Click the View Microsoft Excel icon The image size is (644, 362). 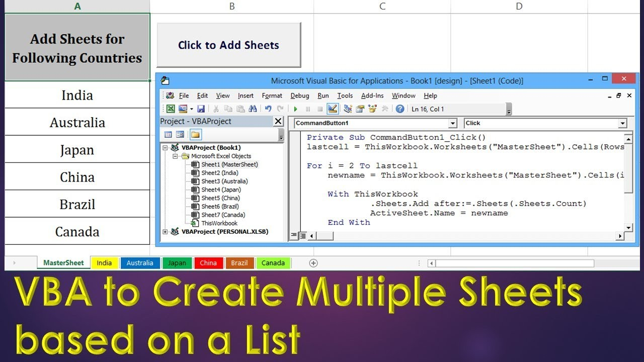click(171, 109)
